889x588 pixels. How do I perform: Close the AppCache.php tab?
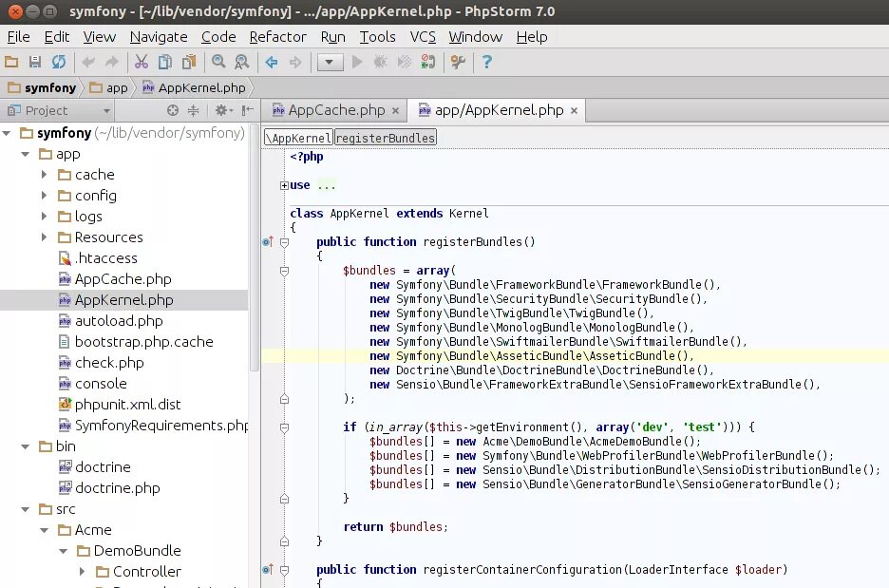click(396, 110)
